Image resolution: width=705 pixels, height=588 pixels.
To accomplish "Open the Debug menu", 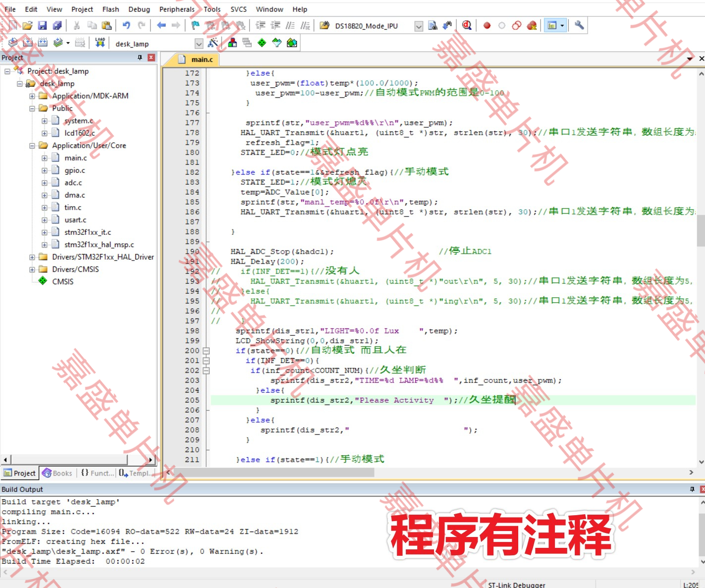I will point(139,9).
